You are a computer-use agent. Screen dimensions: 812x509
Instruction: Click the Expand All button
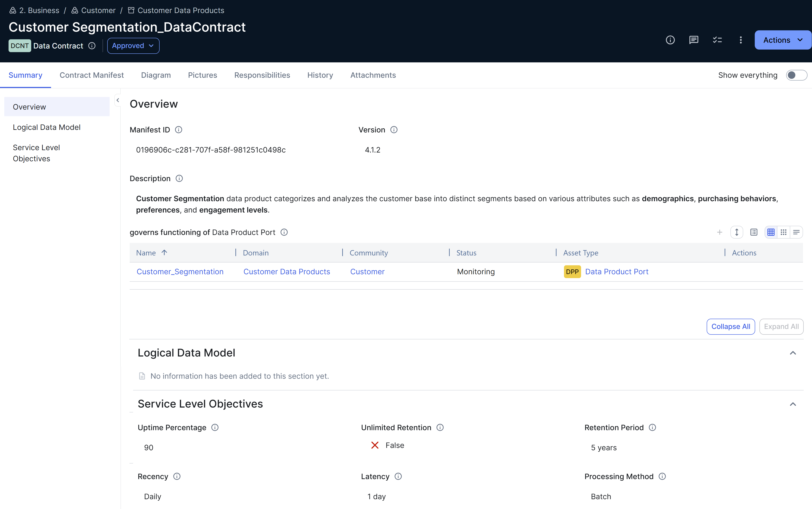pos(781,327)
